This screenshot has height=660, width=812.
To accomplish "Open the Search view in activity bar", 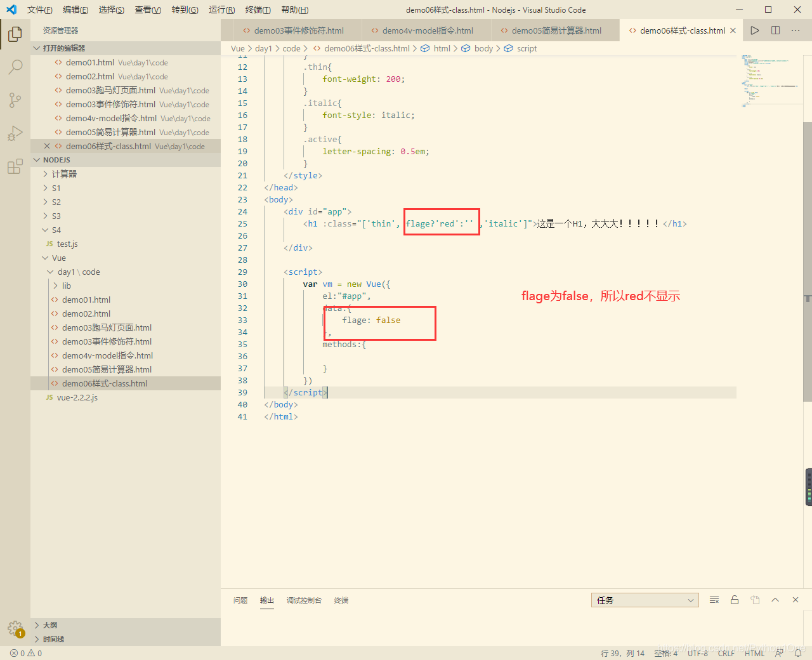I will (x=15, y=67).
